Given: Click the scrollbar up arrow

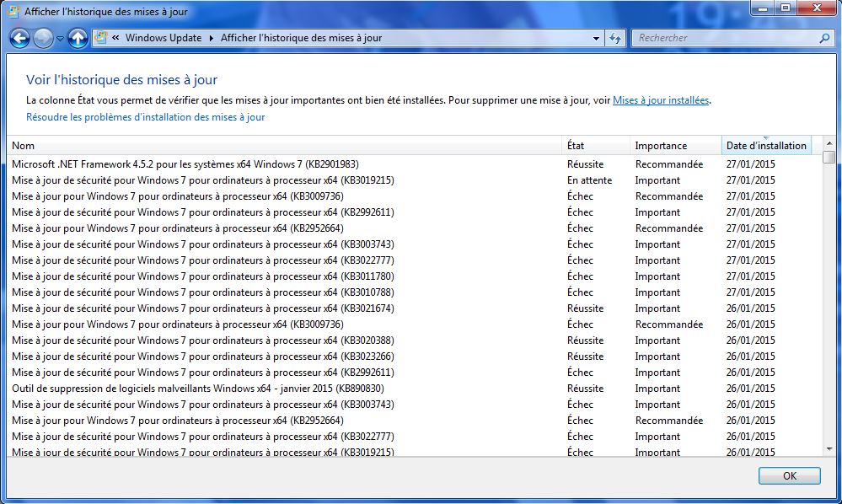Looking at the screenshot, I should point(829,143).
